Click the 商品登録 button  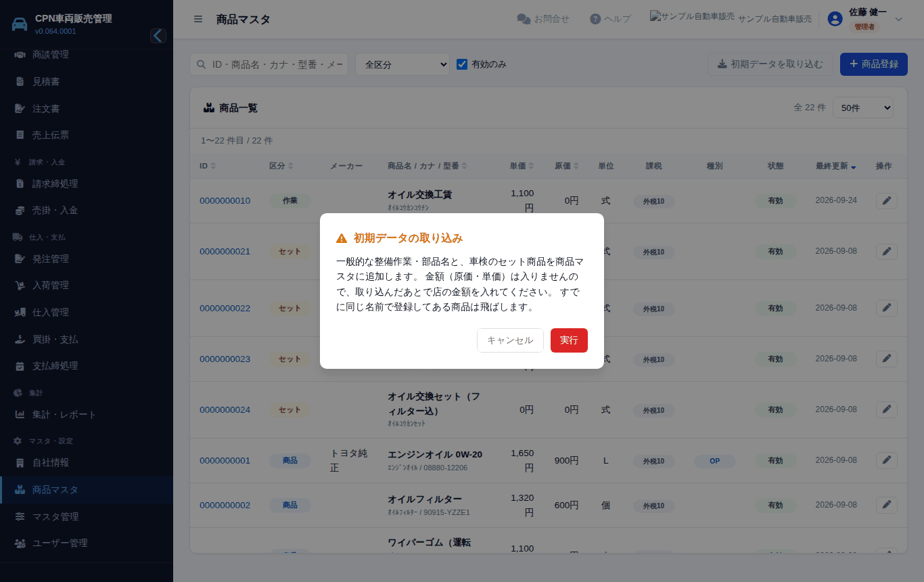pyautogui.click(x=874, y=64)
